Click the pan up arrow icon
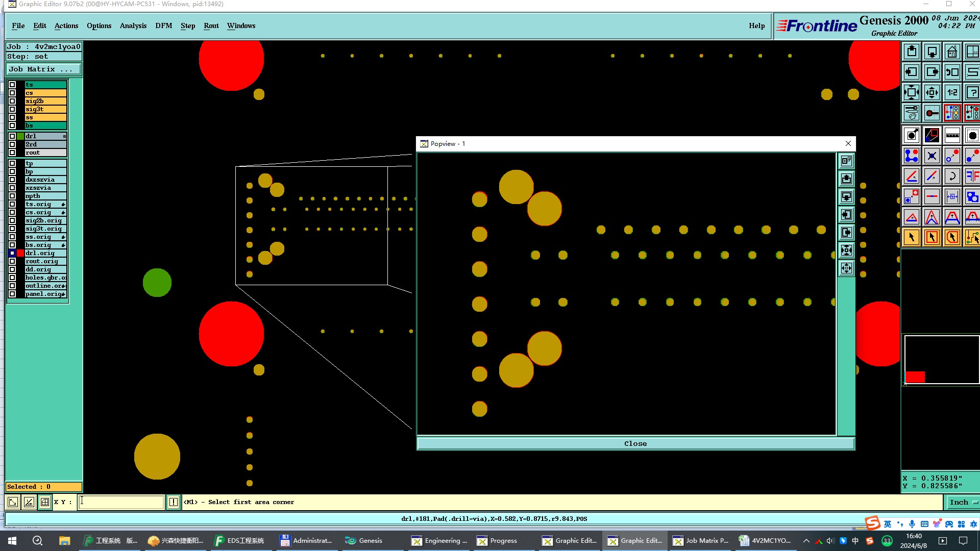 (912, 52)
